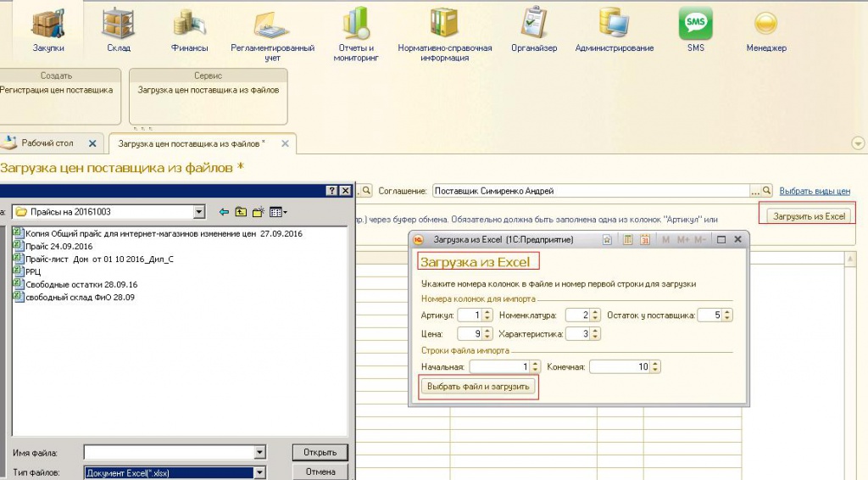Click the Номенклатура column spinner
This screenshot has height=480, width=868.
click(595, 315)
